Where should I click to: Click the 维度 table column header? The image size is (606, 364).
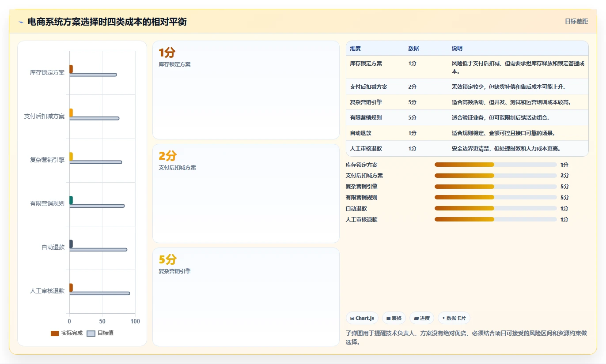click(x=355, y=48)
